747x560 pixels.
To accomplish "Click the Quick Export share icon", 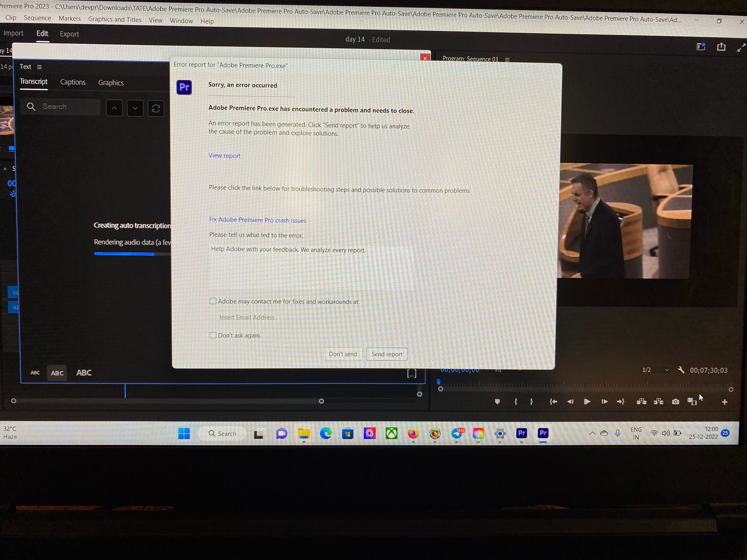I will pyautogui.click(x=721, y=47).
